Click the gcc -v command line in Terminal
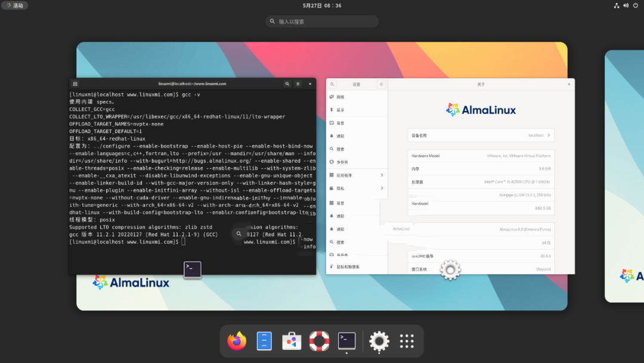 (x=135, y=94)
